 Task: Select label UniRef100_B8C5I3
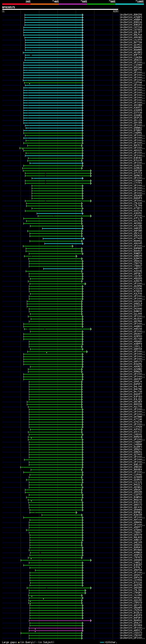point(131,145)
